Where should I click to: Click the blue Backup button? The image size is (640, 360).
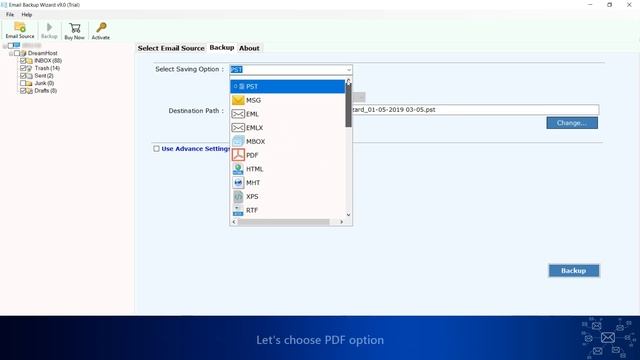click(x=573, y=271)
